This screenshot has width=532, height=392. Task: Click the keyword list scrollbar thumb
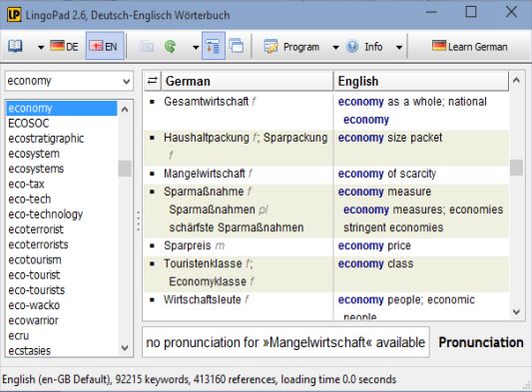[125, 169]
